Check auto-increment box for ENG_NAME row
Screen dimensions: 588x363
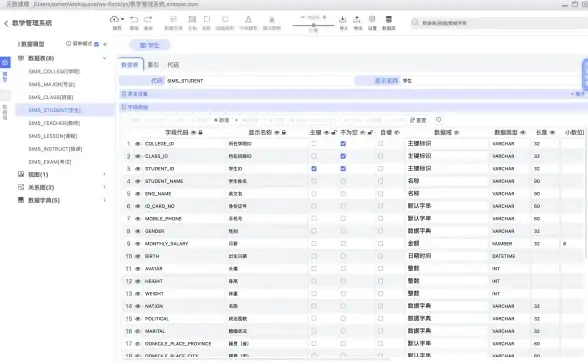[381, 194]
